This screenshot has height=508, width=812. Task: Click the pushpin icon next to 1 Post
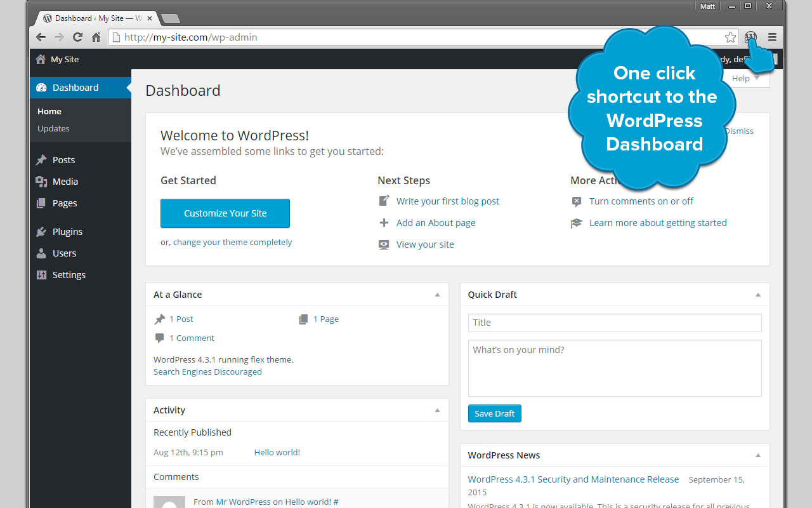[160, 319]
